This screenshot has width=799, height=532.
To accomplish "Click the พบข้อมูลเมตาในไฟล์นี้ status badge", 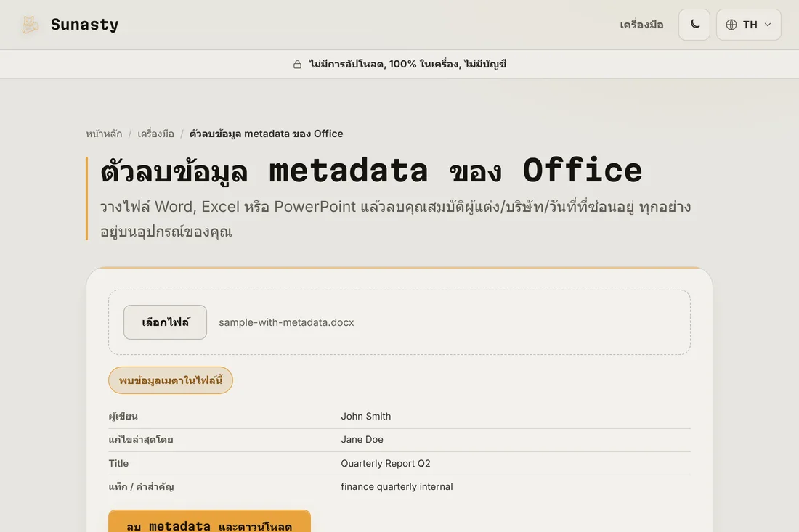I will 170,380.
